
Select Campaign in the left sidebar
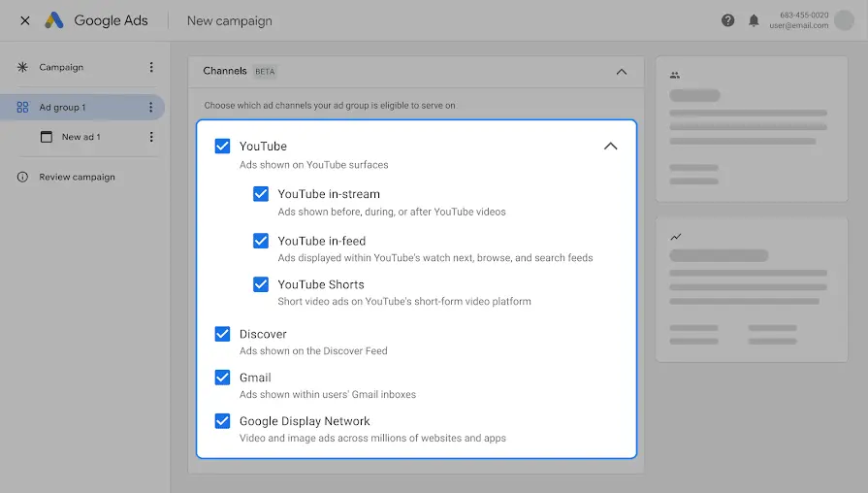point(61,67)
